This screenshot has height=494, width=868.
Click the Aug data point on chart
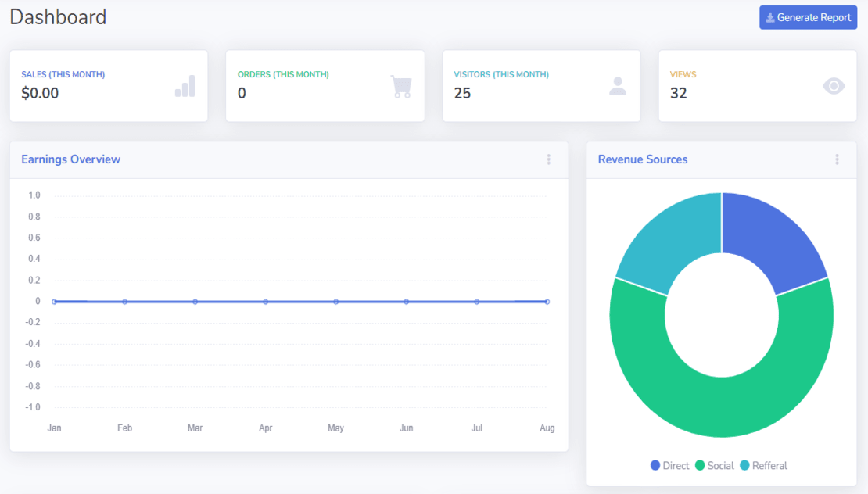click(547, 301)
